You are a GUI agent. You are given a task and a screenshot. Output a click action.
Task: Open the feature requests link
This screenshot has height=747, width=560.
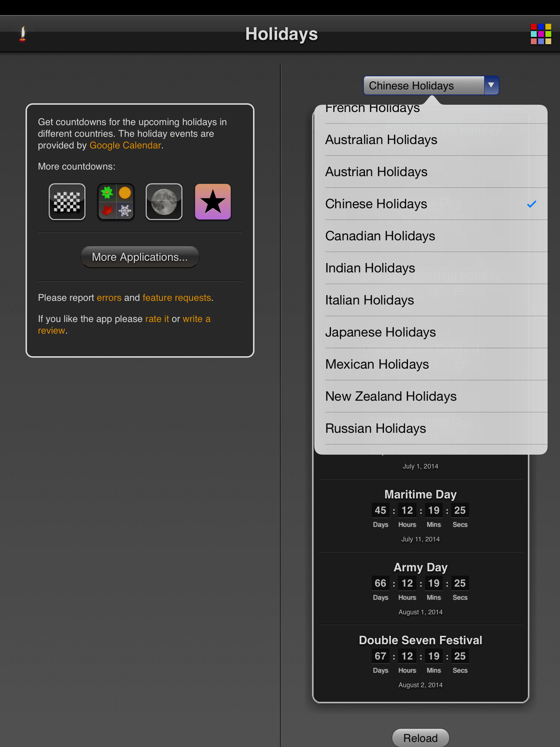[177, 298]
